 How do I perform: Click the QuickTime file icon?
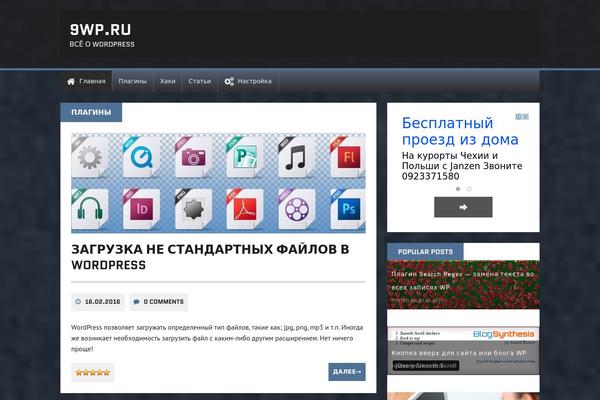point(141,157)
